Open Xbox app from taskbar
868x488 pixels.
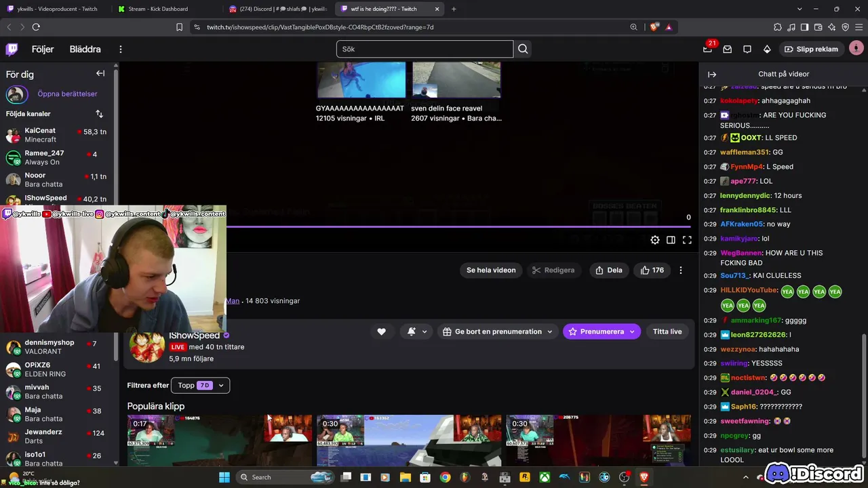[545, 477]
